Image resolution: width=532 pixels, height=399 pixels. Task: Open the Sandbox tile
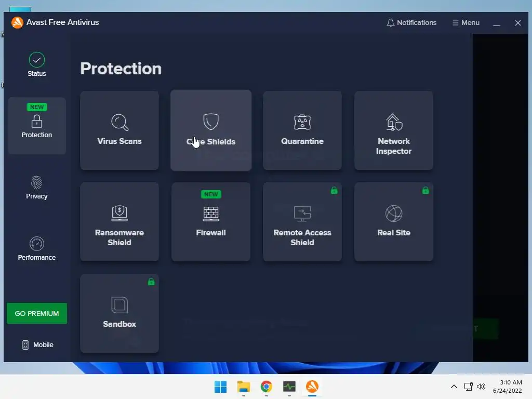click(x=119, y=313)
